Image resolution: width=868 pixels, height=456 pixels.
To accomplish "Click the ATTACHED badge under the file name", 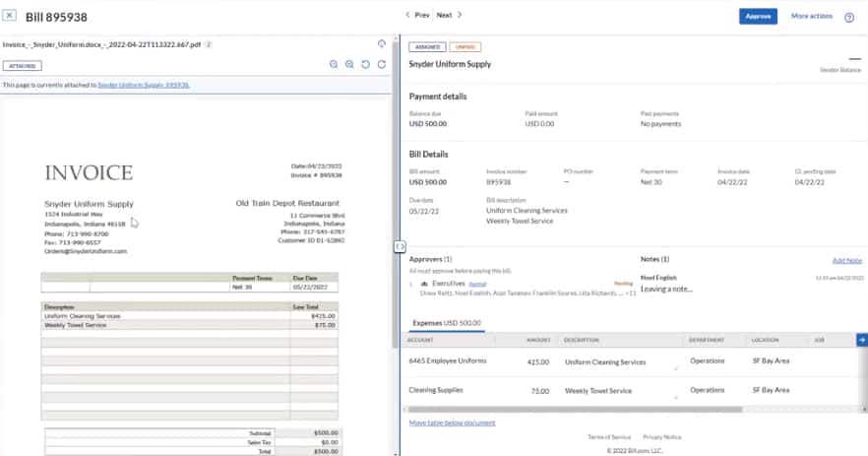I will (22, 66).
